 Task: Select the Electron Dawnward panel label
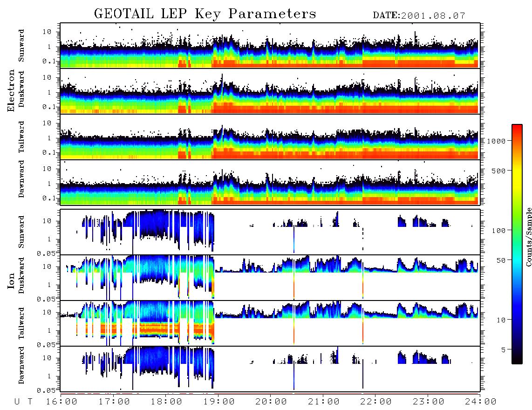[x=21, y=179]
